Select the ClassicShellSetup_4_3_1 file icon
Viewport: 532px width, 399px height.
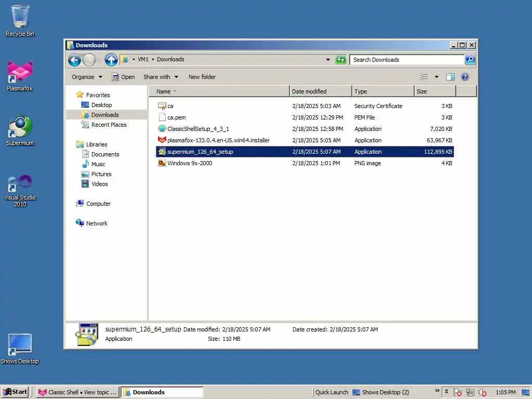click(162, 129)
